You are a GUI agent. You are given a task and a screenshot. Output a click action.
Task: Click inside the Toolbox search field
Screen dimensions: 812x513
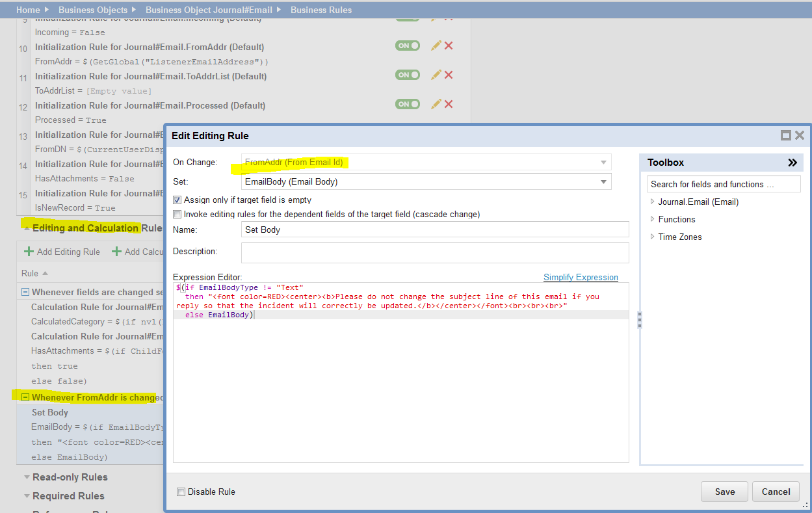pos(723,184)
